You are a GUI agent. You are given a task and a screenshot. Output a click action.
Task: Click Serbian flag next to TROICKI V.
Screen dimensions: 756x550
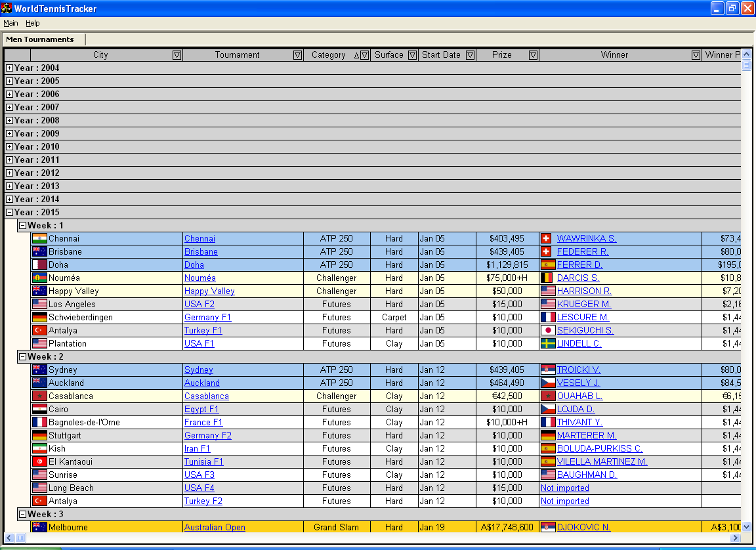coord(548,370)
